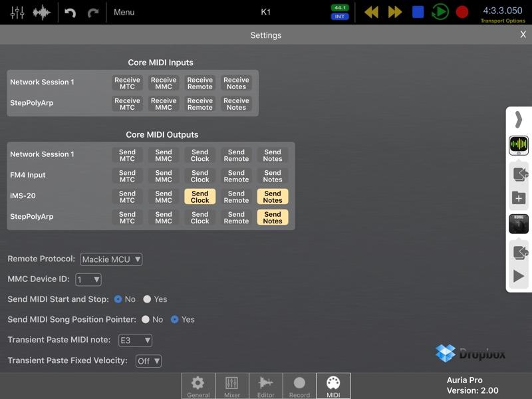Select No for MIDI Song Position Pointer
Image resolution: width=532 pixels, height=399 pixels.
point(146,320)
